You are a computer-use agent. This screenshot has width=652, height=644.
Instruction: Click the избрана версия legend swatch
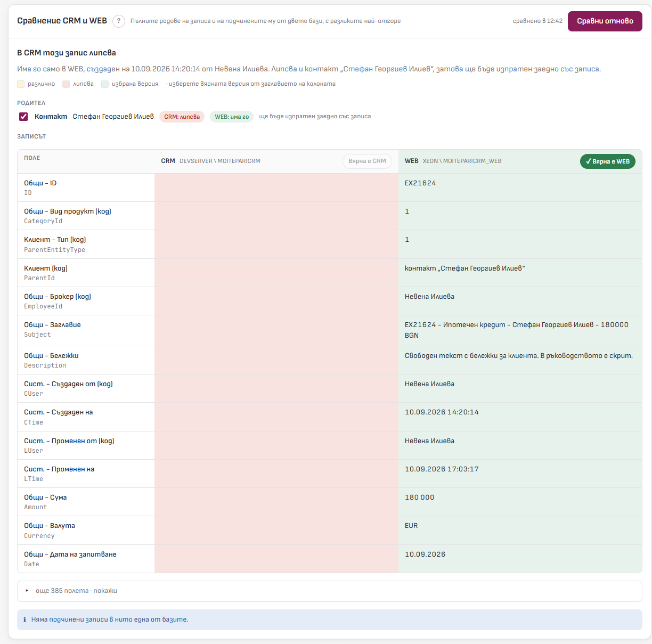[x=105, y=84]
